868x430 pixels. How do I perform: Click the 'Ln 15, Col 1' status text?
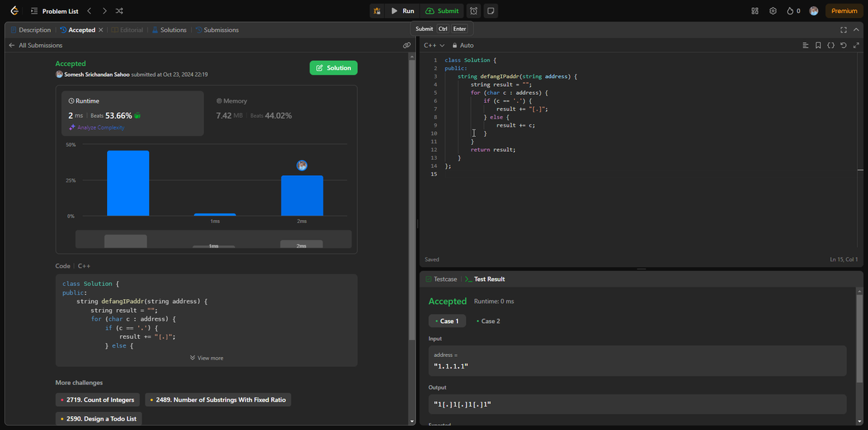(x=843, y=259)
